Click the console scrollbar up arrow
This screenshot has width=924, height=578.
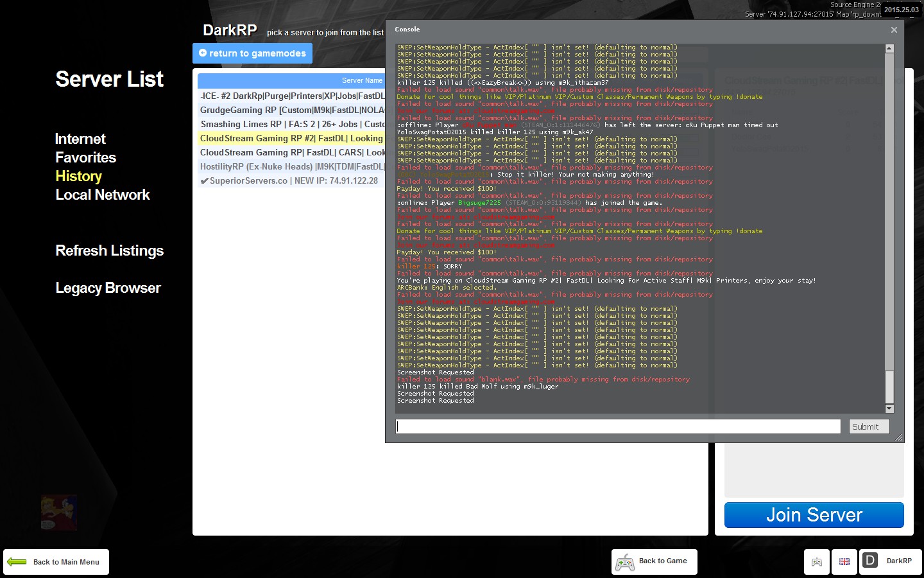coord(889,48)
